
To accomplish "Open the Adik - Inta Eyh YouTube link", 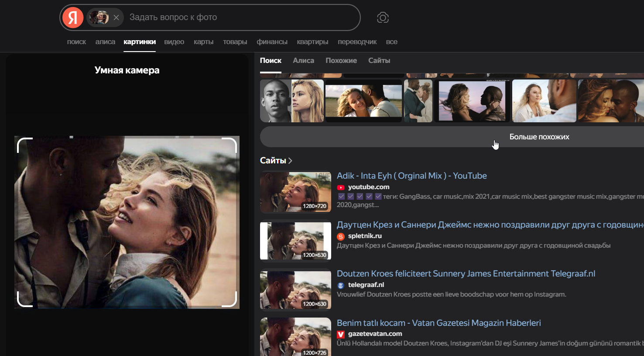I will (x=411, y=176).
